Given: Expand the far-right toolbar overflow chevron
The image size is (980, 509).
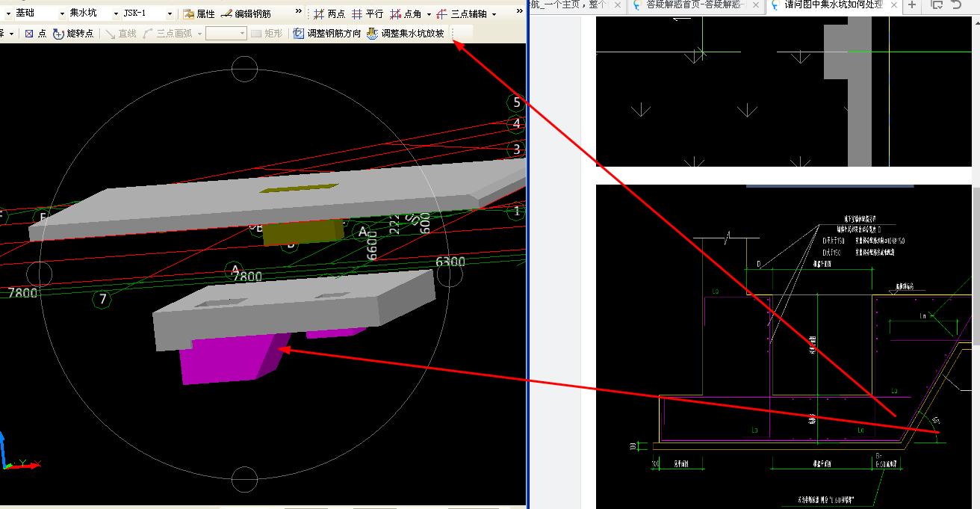Looking at the screenshot, I should click(x=520, y=12).
